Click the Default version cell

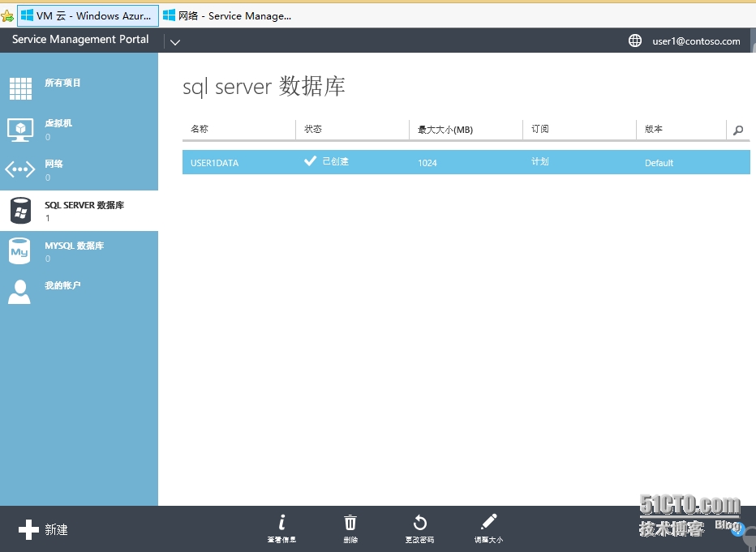659,163
